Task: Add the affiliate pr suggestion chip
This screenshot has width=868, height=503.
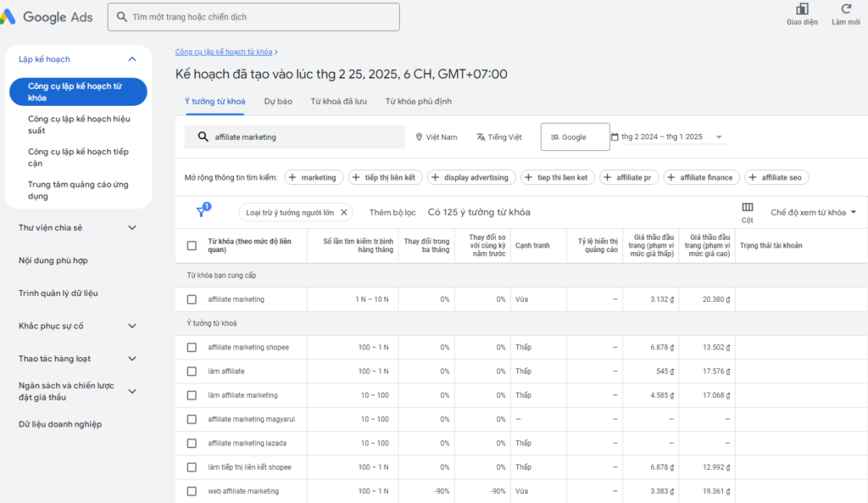Action: [x=629, y=177]
